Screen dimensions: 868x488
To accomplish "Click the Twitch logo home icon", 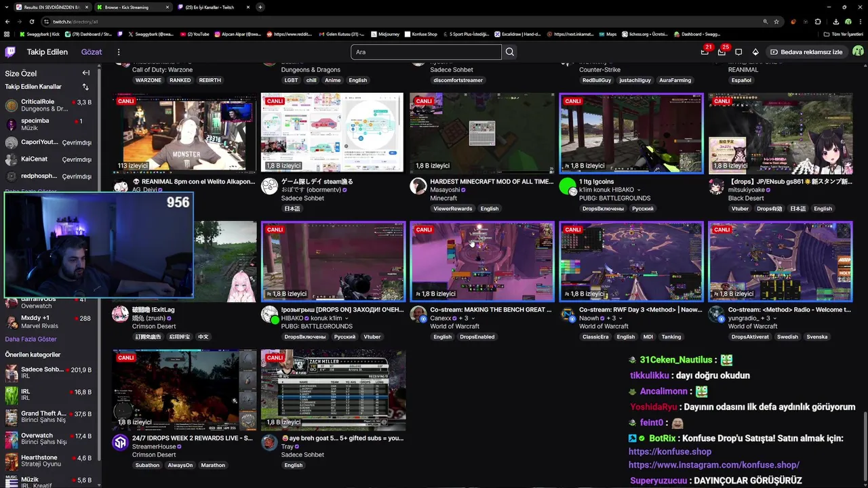I will (10, 52).
